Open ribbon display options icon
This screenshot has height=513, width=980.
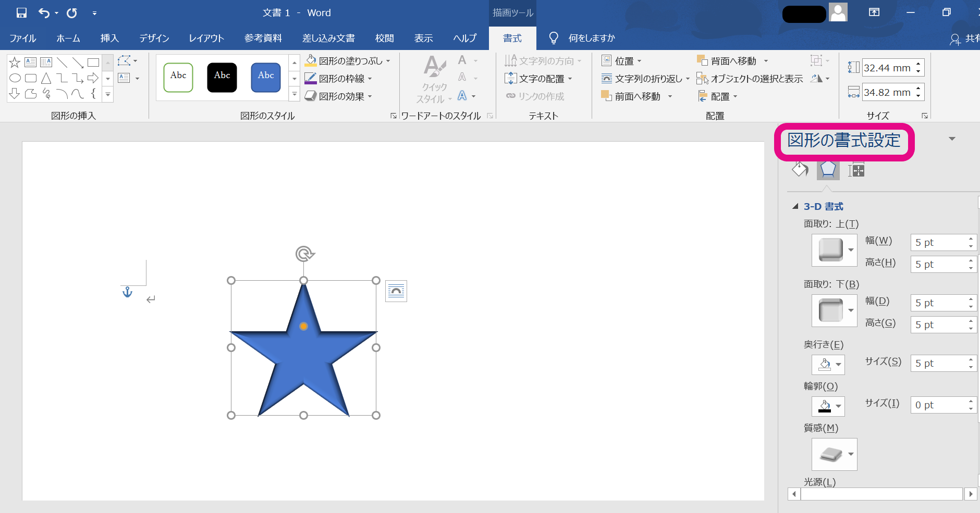[875, 12]
